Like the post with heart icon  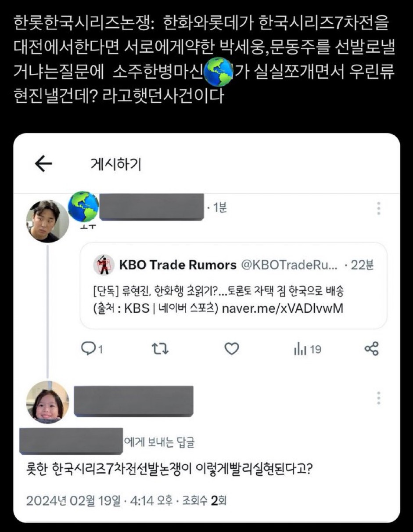click(232, 349)
